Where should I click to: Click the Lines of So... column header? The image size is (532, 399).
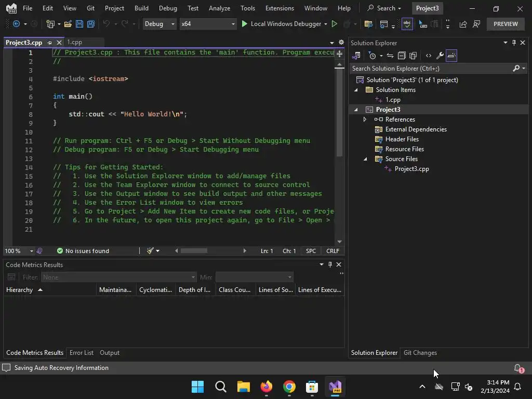click(x=275, y=290)
